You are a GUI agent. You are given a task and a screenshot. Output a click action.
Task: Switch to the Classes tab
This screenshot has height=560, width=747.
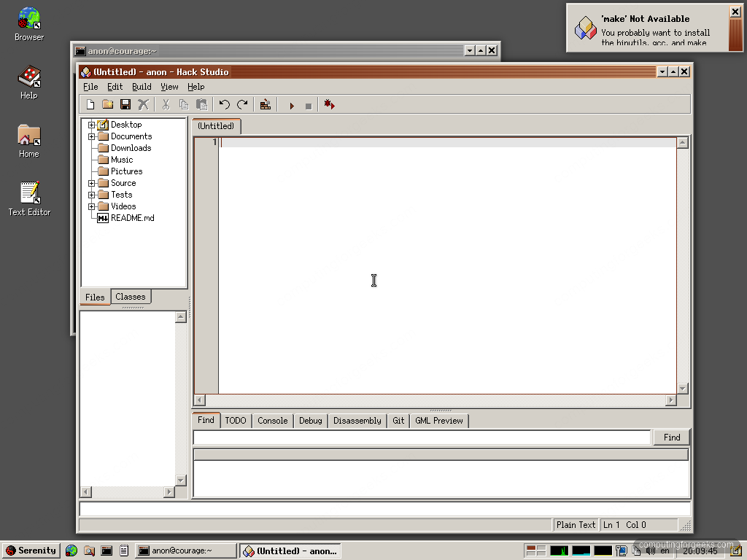pos(131,297)
